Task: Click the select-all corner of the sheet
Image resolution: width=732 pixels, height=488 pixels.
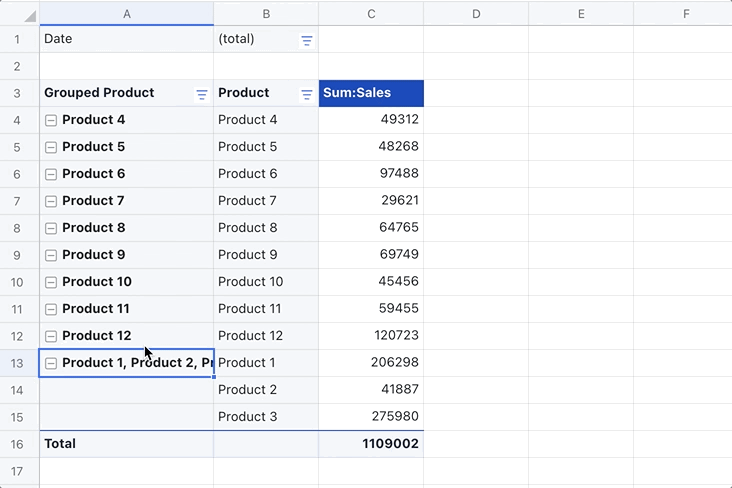Action: click(x=19, y=13)
